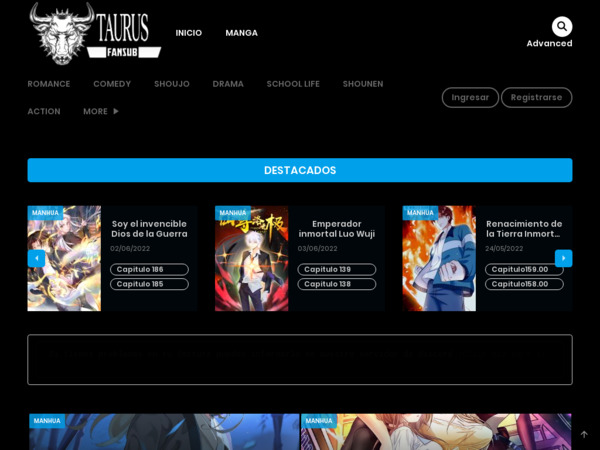Click the Taurus Fansub bull logo
Screen dimensions: 600x450
pyautogui.click(x=95, y=33)
